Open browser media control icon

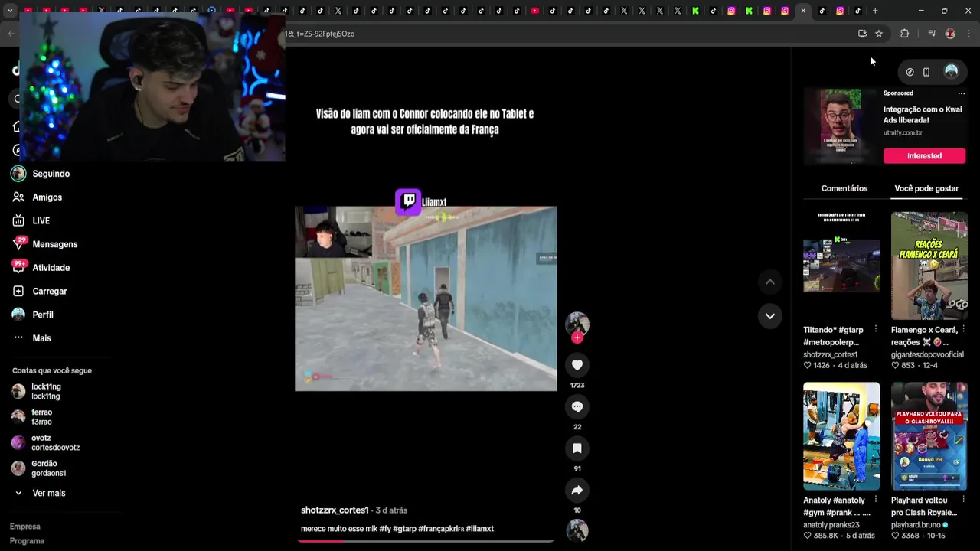931,34
